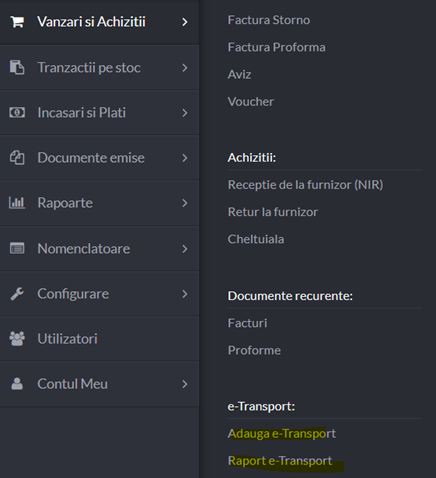Open the Nomenclatoare menu item
Image resolution: width=436 pixels, height=478 pixels.
(x=99, y=249)
